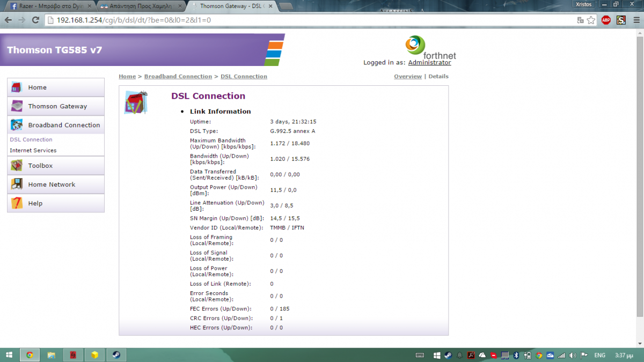The width and height of the screenshot is (644, 362).
Task: Click the DSL Connection breadcrumb link
Action: click(x=244, y=76)
